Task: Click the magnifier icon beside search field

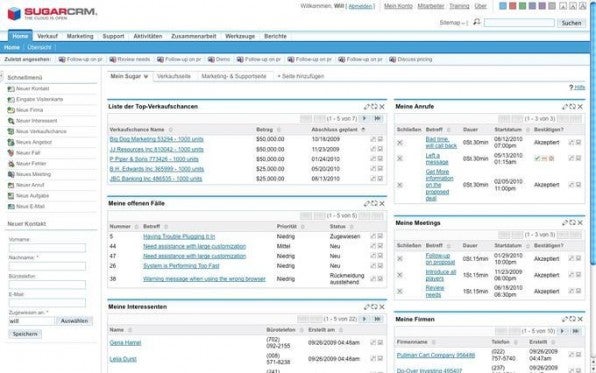Action: 477,22
